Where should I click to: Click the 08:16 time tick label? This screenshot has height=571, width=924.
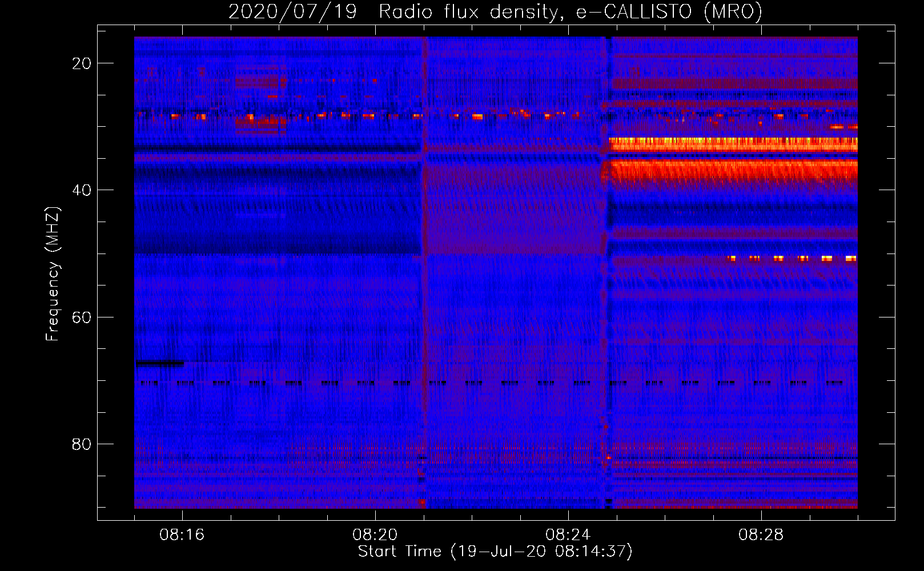pyautogui.click(x=182, y=535)
